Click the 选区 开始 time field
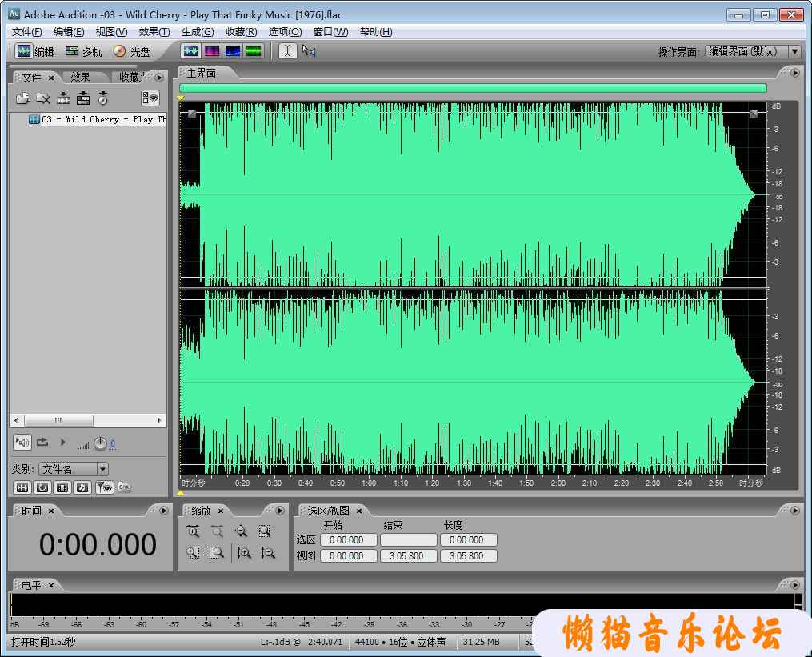Screen dimensions: 812x657 click(349, 540)
